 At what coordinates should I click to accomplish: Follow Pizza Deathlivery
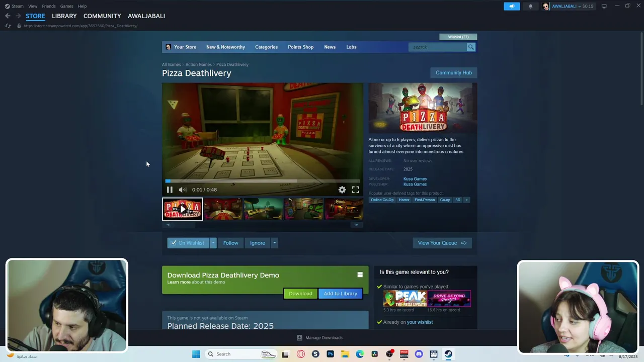click(x=230, y=243)
